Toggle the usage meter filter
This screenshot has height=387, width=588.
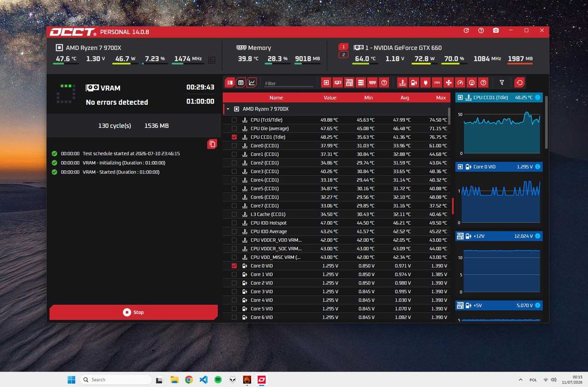(x=472, y=82)
